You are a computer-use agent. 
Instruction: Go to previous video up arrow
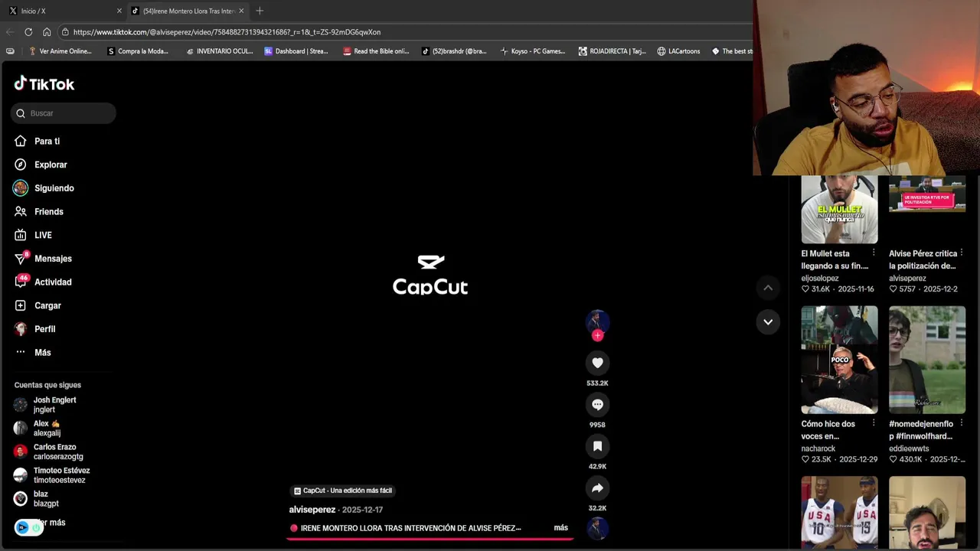pyautogui.click(x=768, y=288)
